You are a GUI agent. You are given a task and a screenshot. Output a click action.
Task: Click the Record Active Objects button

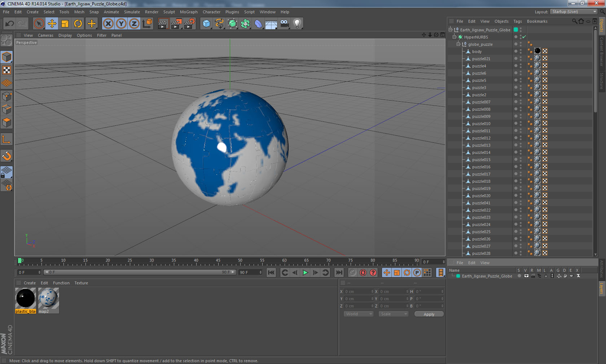tap(353, 272)
